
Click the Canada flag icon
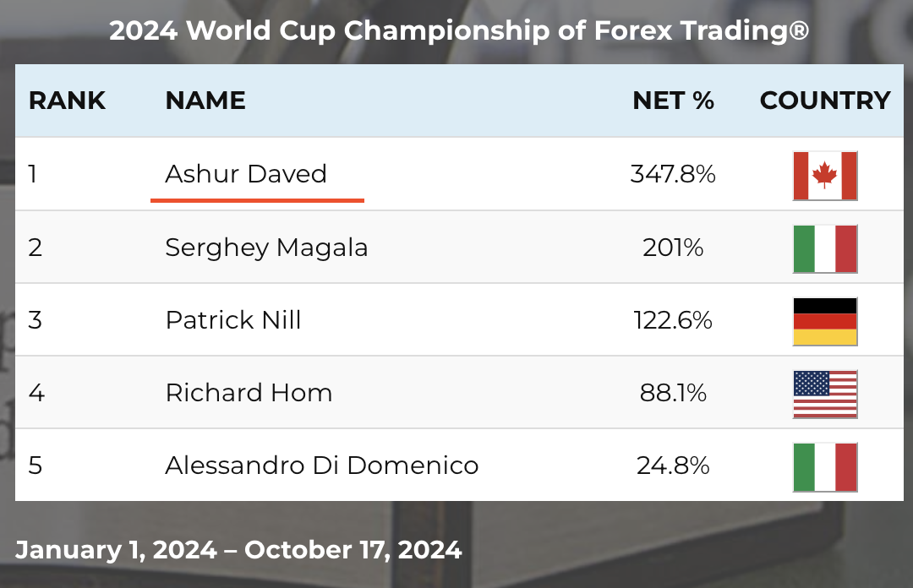[x=825, y=176]
